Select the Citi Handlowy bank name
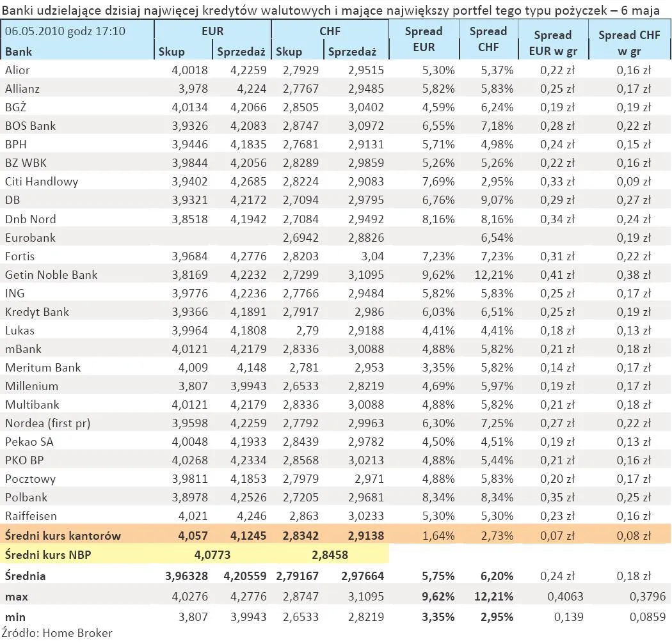 (42, 182)
